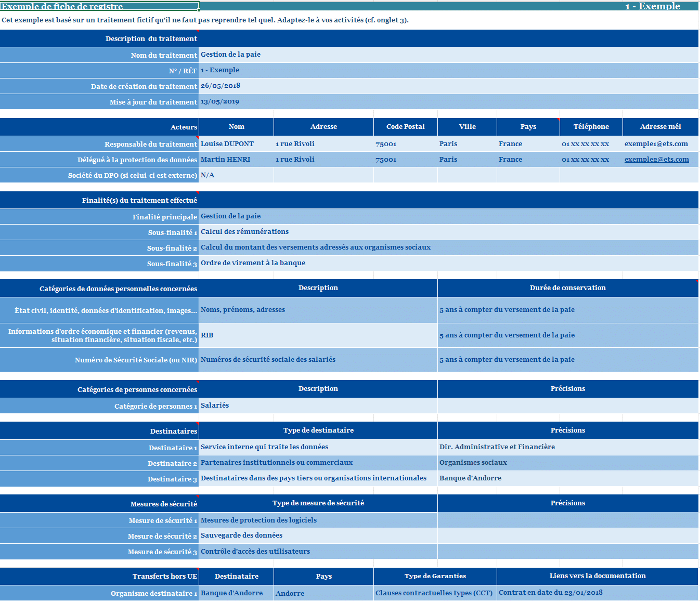
Task: Click 'Finalité(s) du traitement effectué' header
Action: pos(99,200)
